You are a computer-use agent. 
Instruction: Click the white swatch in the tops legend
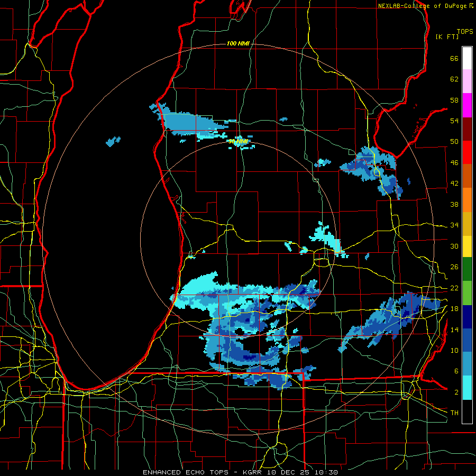click(x=467, y=58)
